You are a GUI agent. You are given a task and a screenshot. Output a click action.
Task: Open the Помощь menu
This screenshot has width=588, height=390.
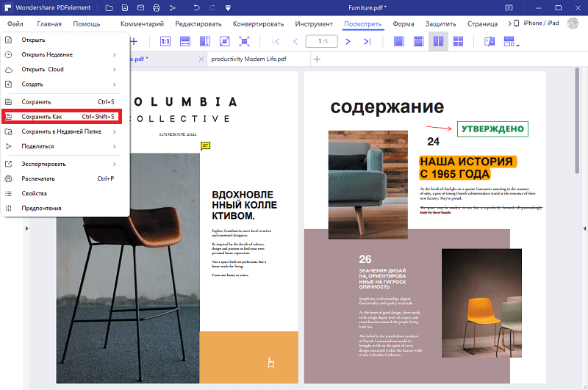point(87,24)
